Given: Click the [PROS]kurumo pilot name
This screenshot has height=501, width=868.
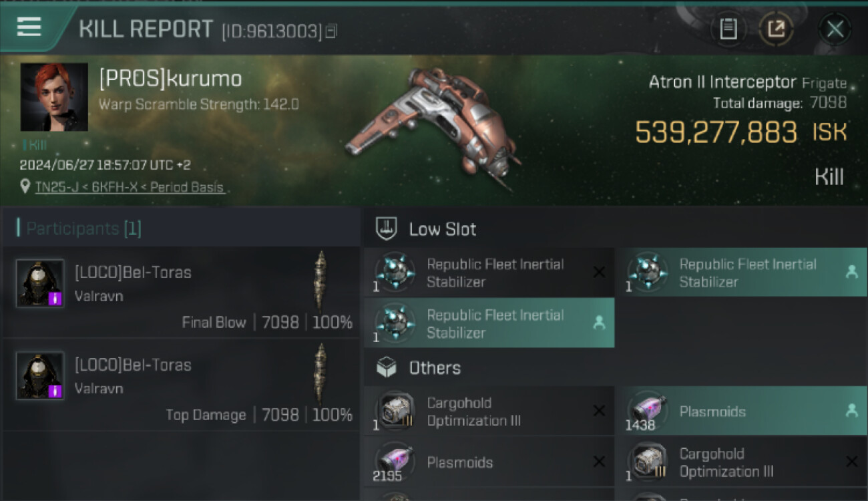Looking at the screenshot, I should tap(170, 79).
